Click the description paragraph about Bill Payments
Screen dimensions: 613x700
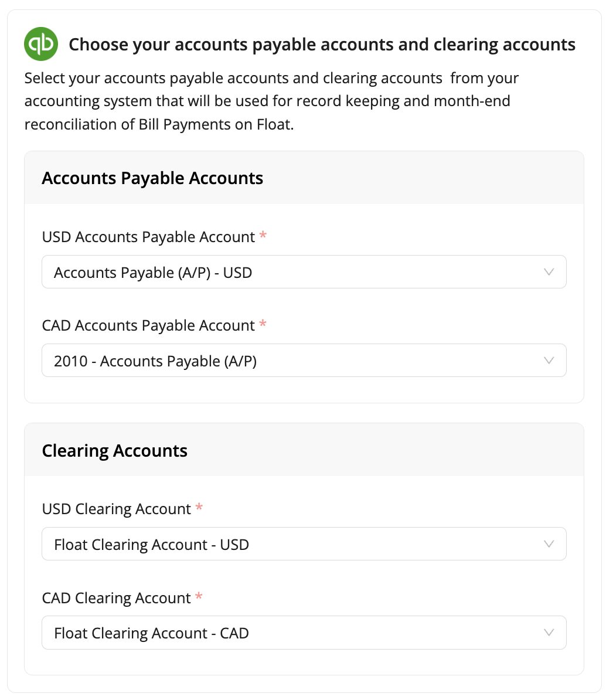click(271, 101)
